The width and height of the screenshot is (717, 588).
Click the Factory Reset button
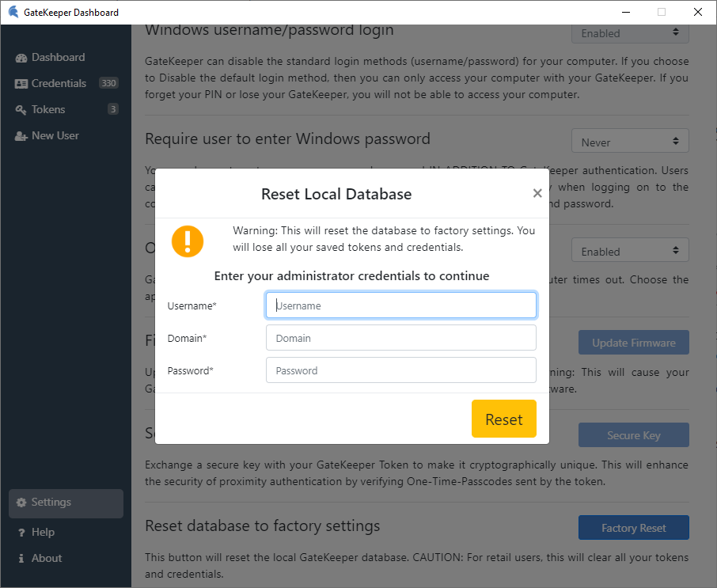pos(633,528)
